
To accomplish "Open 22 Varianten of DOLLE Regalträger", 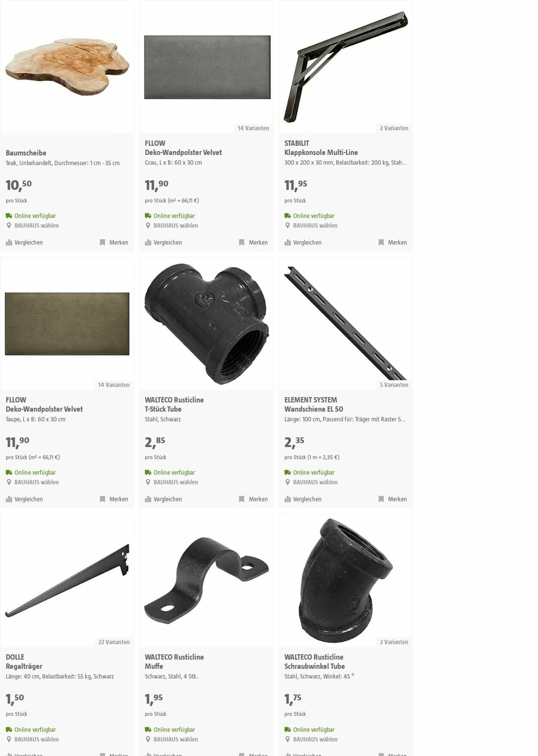I will click(114, 642).
